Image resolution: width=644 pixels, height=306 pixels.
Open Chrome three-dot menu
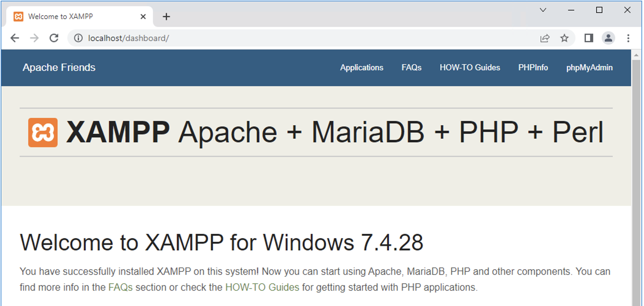click(x=628, y=38)
